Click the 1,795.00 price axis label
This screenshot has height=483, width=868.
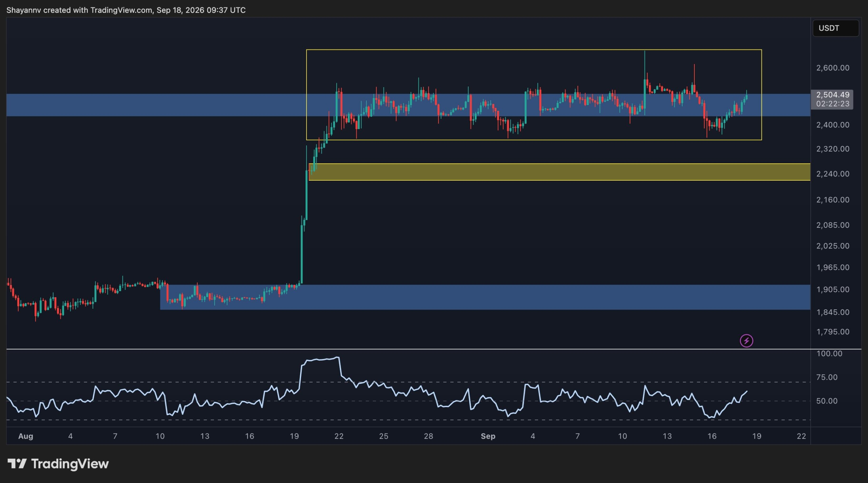pyautogui.click(x=832, y=332)
